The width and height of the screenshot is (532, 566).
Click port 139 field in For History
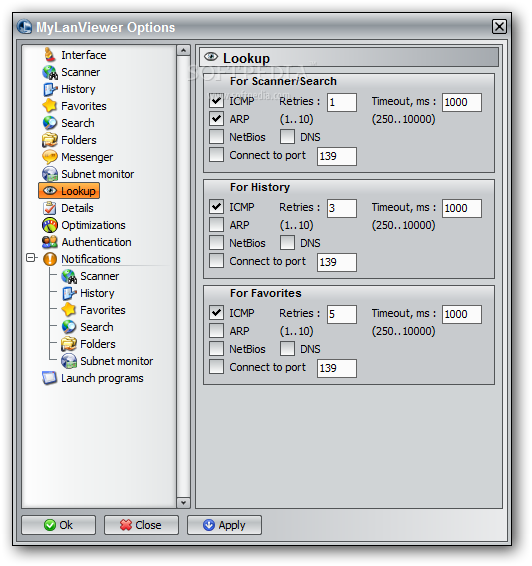coord(337,262)
